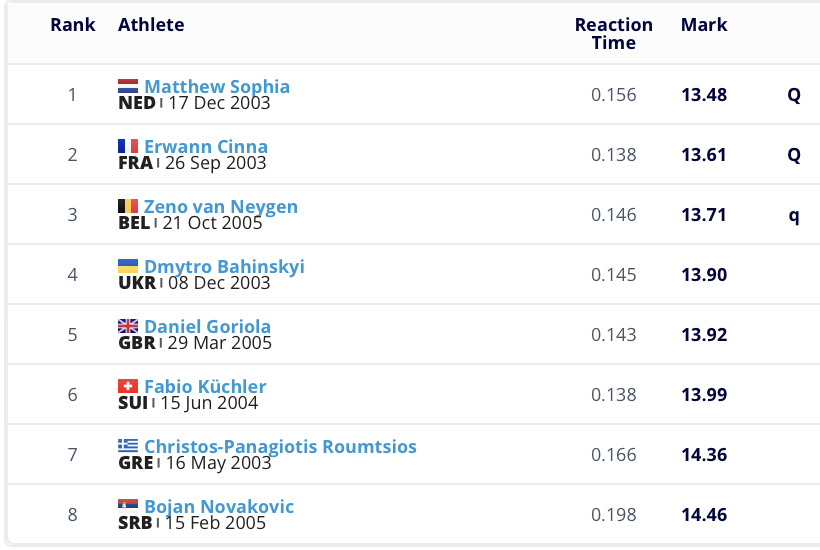This screenshot has width=820, height=550.
Task: Click the Athlete column header
Action: [x=151, y=25]
